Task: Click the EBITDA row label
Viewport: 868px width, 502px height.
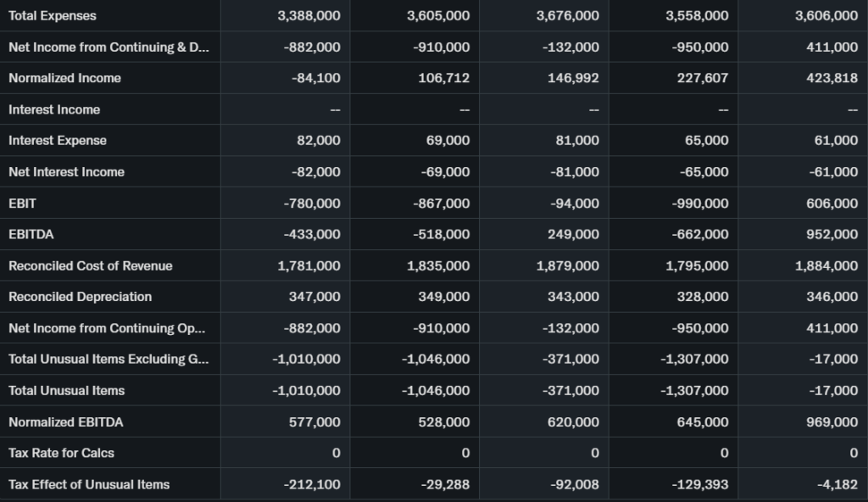Action: pos(31,234)
